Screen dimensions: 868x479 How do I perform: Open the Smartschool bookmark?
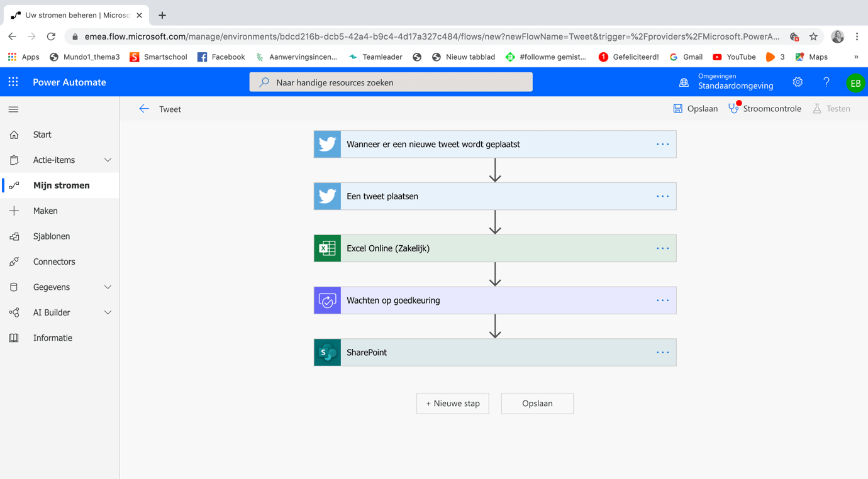(x=159, y=57)
